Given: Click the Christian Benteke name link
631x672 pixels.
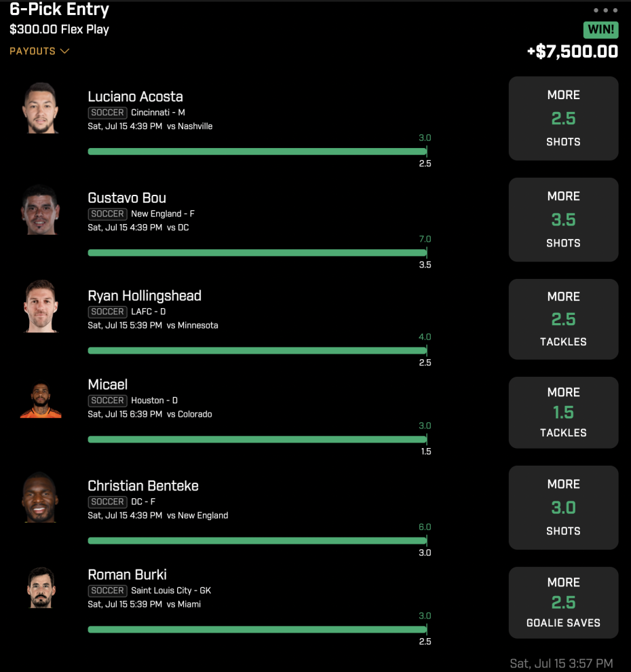Looking at the screenshot, I should click(x=143, y=485).
